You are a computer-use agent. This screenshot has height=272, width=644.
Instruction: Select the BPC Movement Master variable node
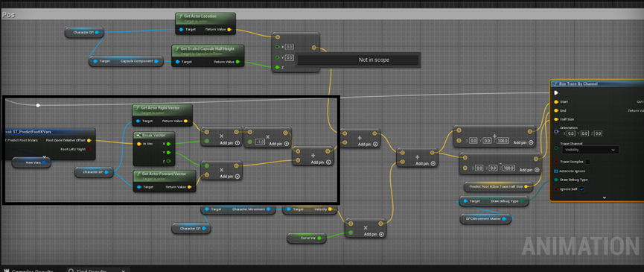[x=486, y=219]
